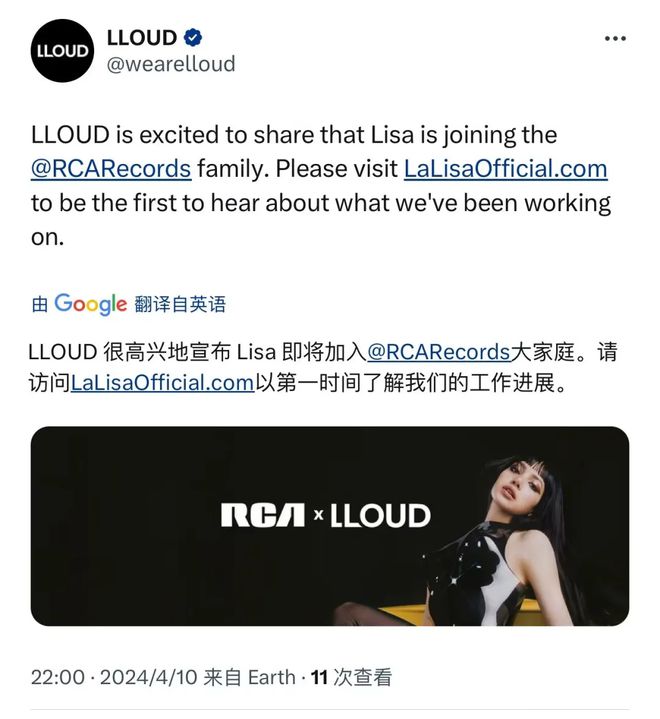Open the LLOUD display name
This screenshot has width=660, height=719.
[x=142, y=38]
